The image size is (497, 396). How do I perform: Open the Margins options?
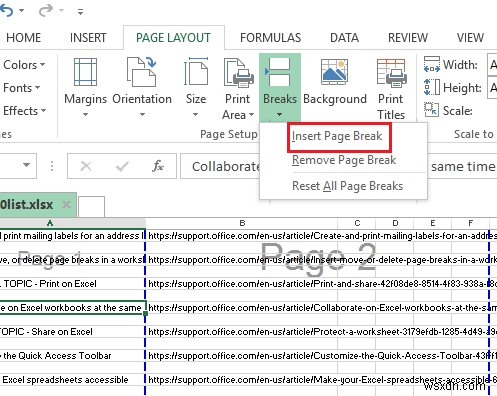click(x=85, y=87)
